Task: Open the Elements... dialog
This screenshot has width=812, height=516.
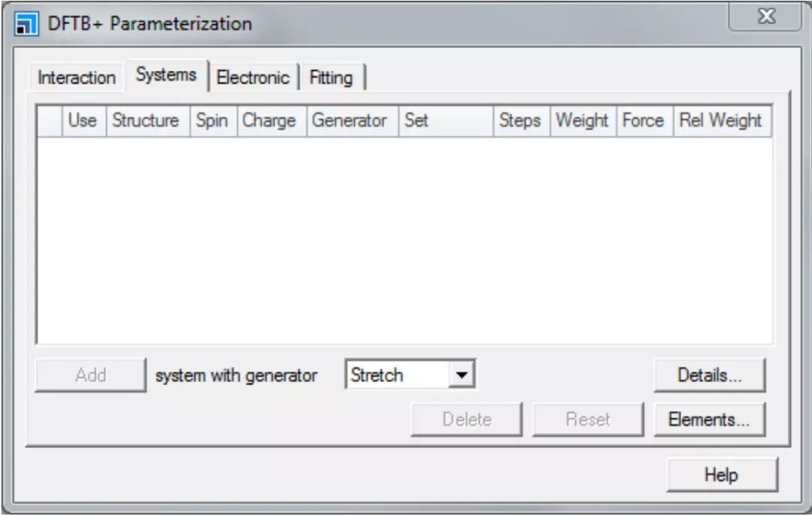Action: 710,419
